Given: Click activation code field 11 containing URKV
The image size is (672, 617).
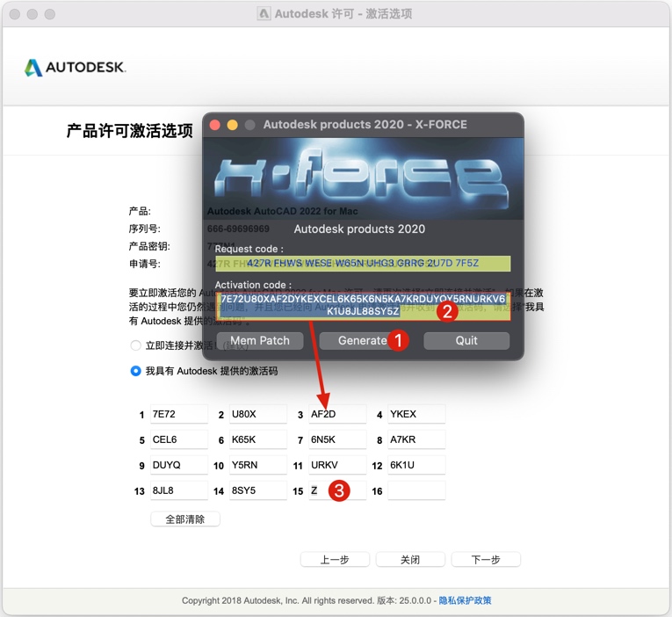Looking at the screenshot, I should [x=337, y=465].
